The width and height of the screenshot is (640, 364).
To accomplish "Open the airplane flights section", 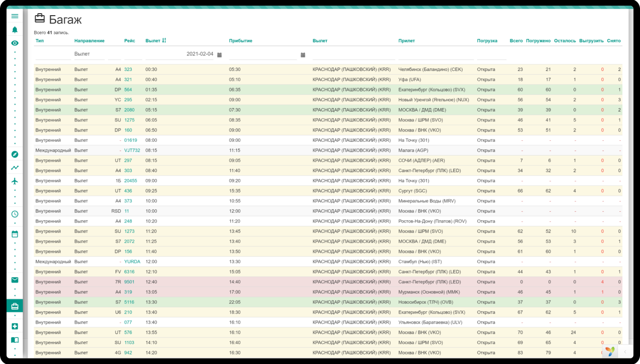I will pyautogui.click(x=15, y=181).
